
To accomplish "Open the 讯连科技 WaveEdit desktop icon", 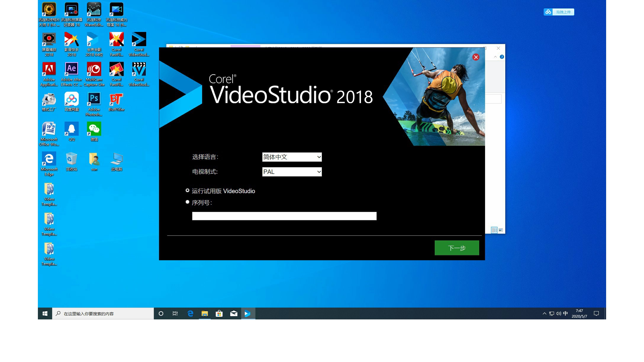I will [x=94, y=14].
